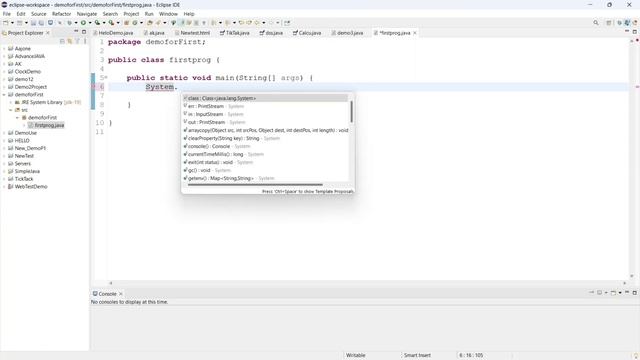Open the Refactor menu
The height and width of the screenshot is (360, 640).
(61, 14)
